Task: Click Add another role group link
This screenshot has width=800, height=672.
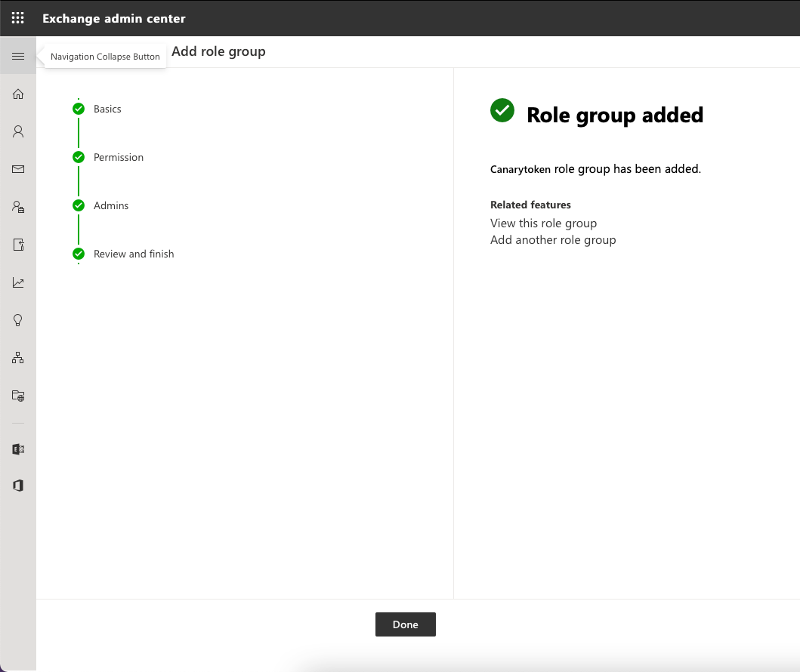Action: 553,239
